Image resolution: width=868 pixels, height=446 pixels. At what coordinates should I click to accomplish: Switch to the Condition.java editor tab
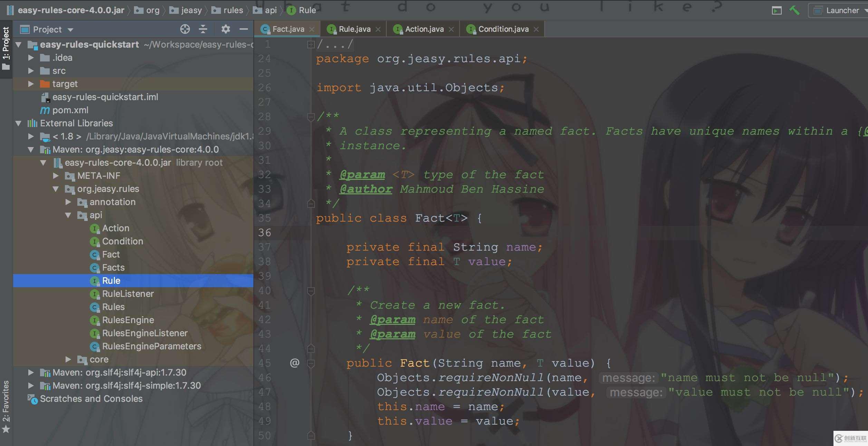coord(503,29)
